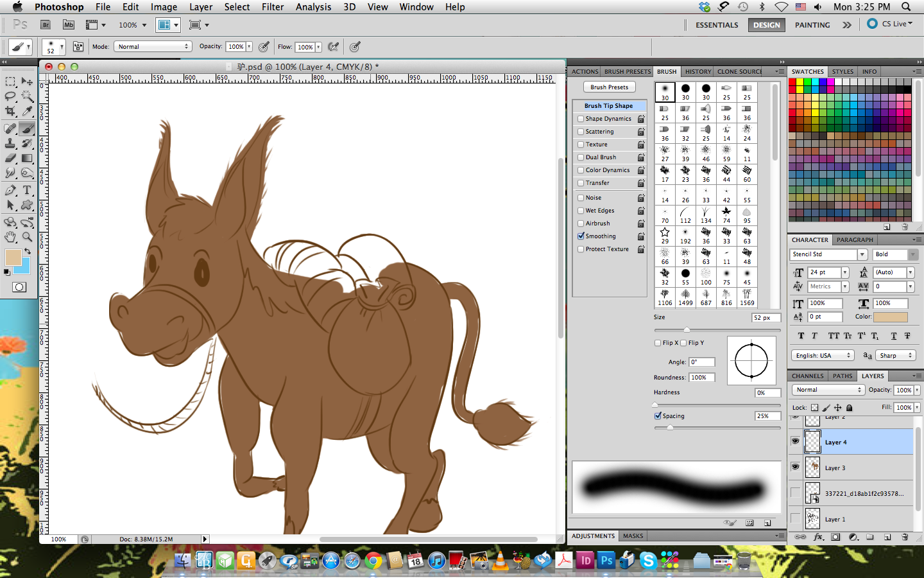
Task: Hide Layer 3 with its eye icon
Action: 796,468
